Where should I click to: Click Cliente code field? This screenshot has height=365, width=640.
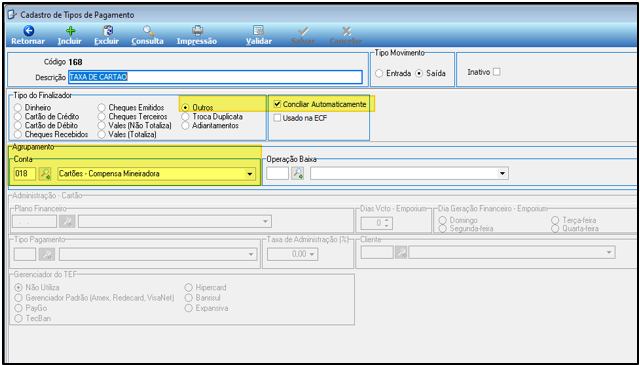[377, 252]
